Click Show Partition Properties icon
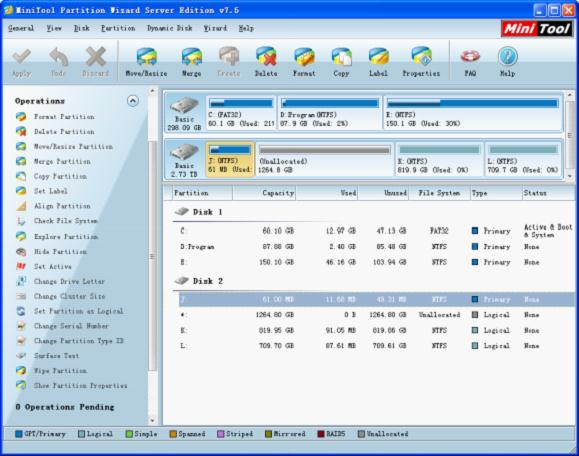579x456 pixels. tap(21, 385)
